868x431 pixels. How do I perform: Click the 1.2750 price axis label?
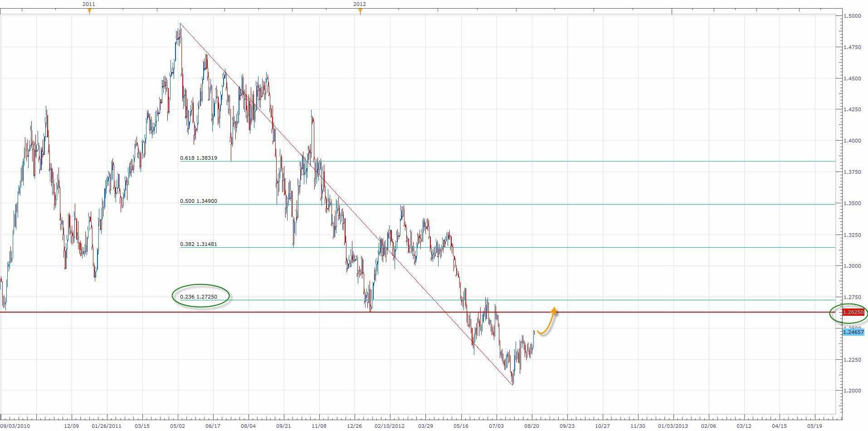851,297
